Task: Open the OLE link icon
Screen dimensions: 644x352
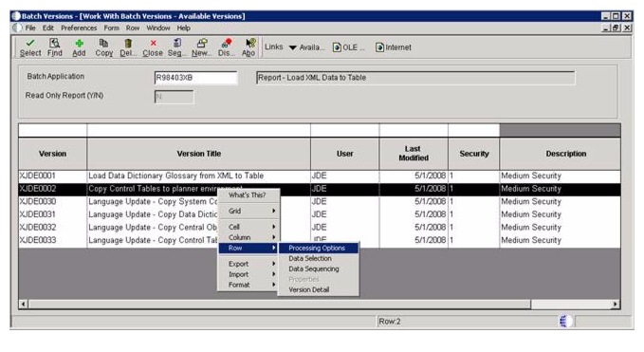Action: pyautogui.click(x=337, y=47)
